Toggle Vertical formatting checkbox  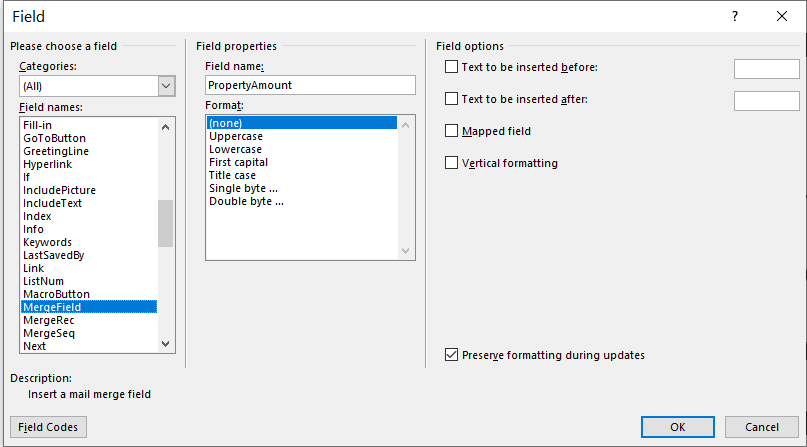coord(451,163)
